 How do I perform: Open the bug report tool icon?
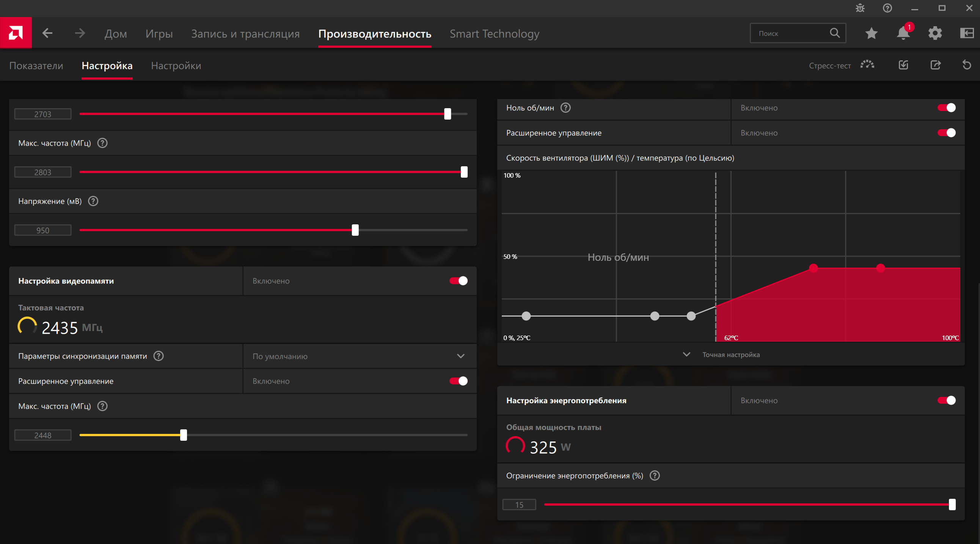pos(860,8)
